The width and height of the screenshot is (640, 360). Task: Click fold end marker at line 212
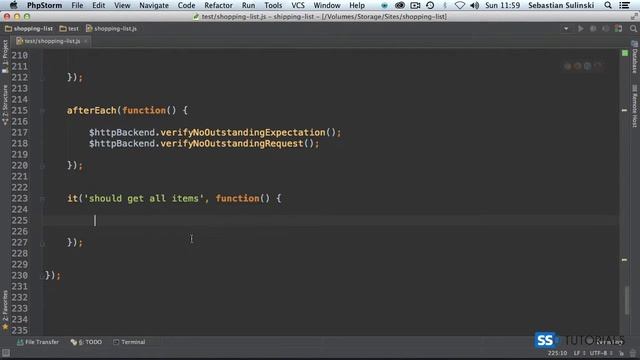(42, 78)
